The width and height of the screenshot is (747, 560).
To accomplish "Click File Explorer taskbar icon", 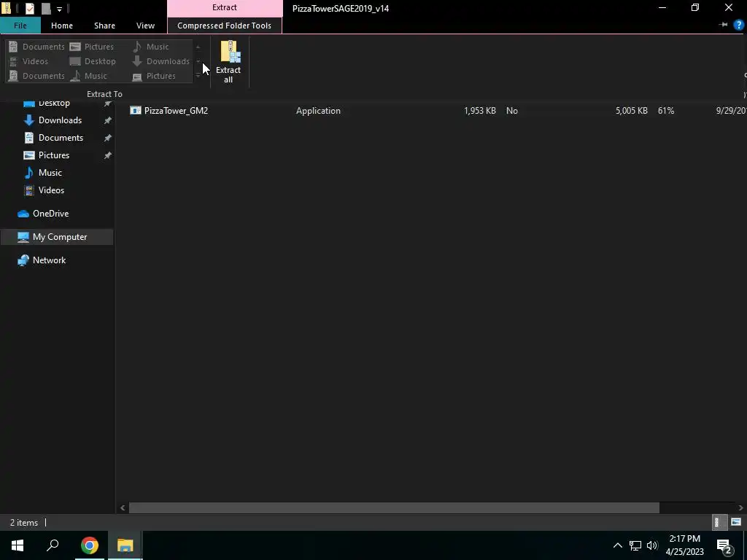I will [125, 545].
